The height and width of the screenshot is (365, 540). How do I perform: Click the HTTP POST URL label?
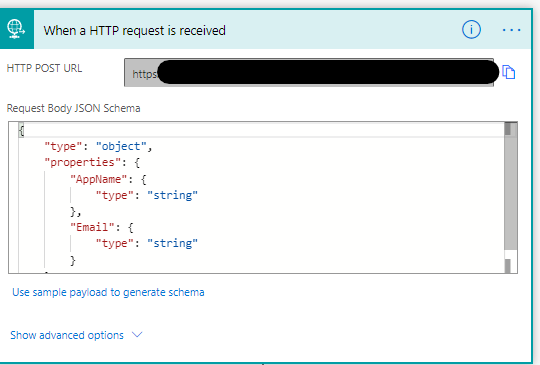click(x=44, y=68)
